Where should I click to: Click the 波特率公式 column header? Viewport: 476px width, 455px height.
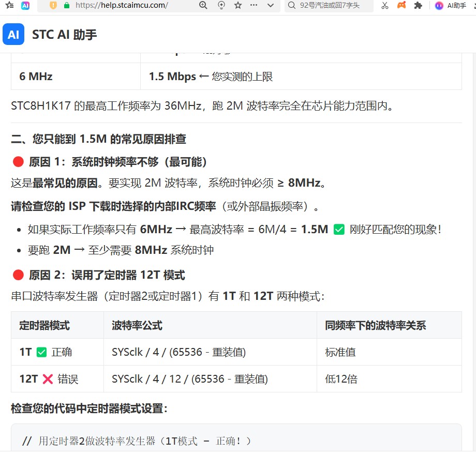[x=210, y=325]
